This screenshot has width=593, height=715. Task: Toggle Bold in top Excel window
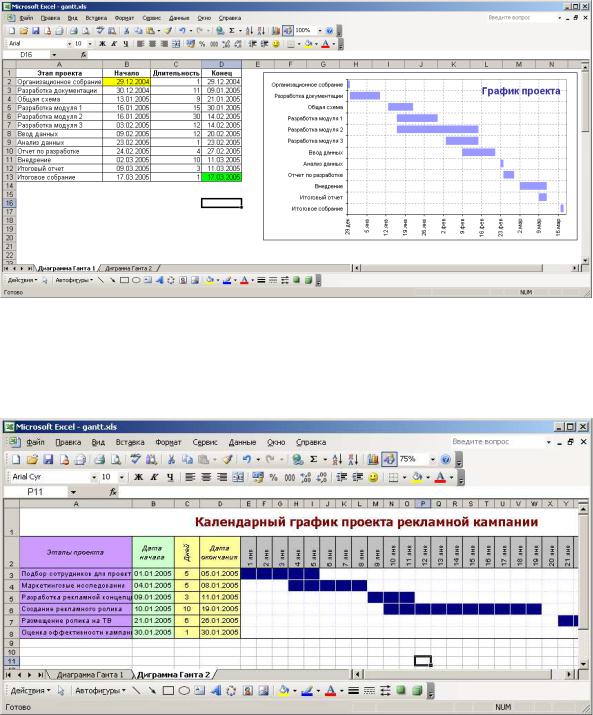pyautogui.click(x=102, y=44)
